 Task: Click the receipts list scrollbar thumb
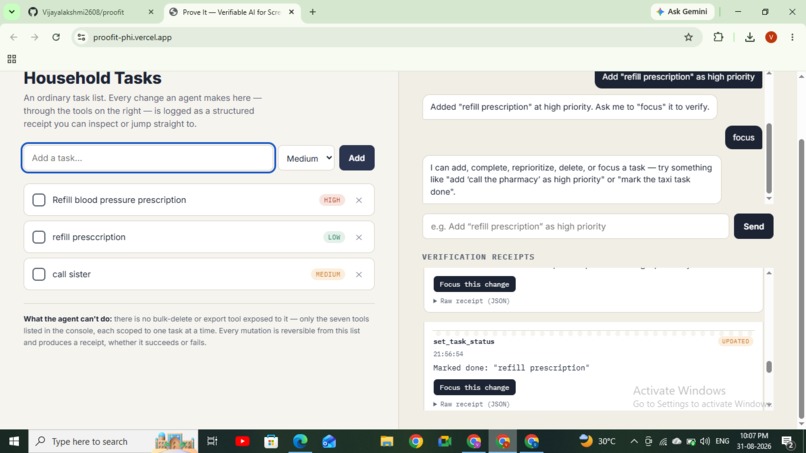click(769, 367)
